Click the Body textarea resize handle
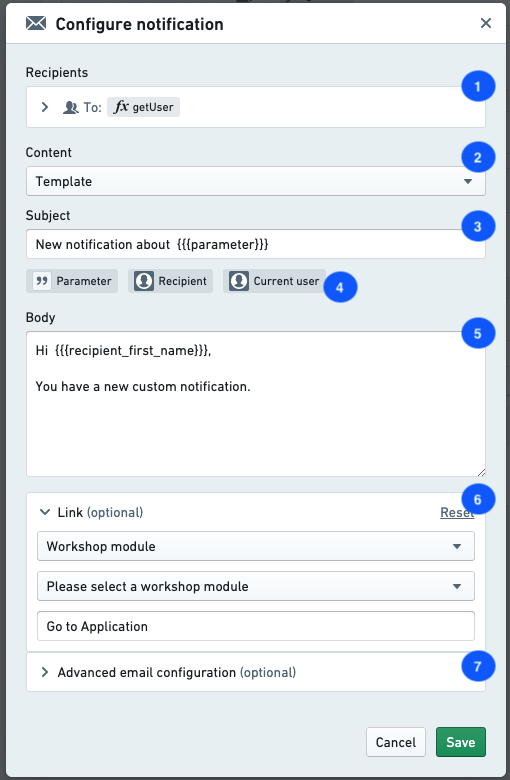 [x=481, y=472]
